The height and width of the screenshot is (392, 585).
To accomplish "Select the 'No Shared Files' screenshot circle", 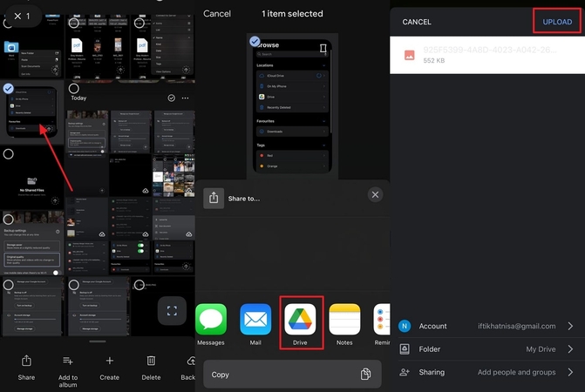I will click(x=8, y=154).
